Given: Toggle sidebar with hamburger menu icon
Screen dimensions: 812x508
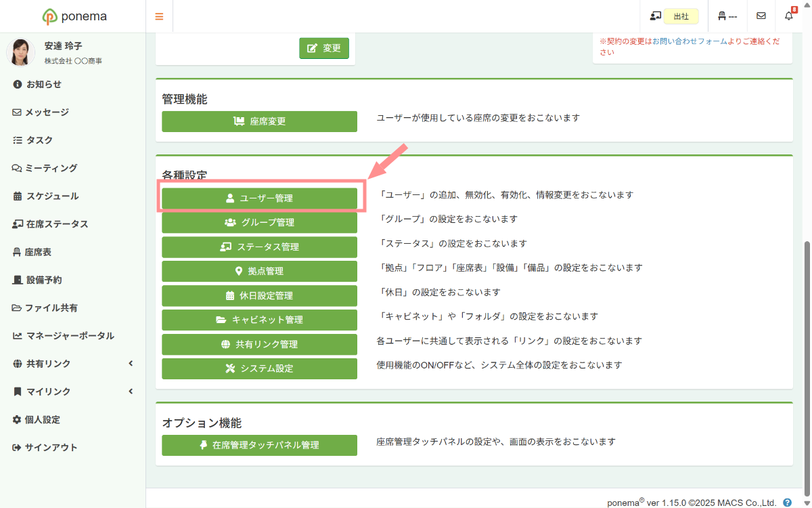Looking at the screenshot, I should (159, 16).
